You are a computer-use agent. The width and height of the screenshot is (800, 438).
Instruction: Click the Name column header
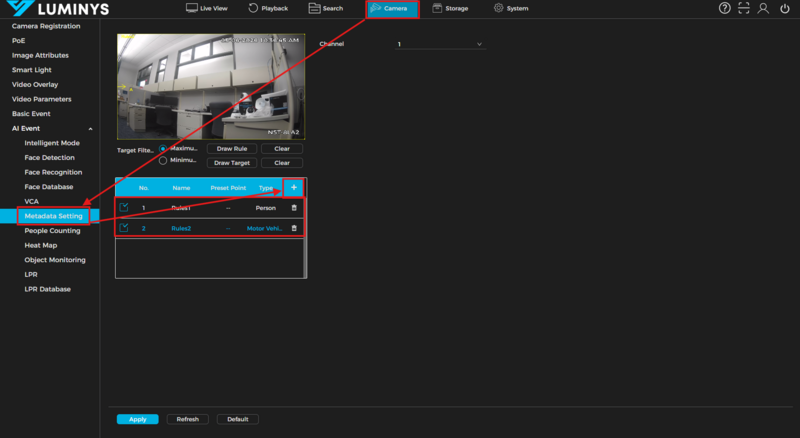(x=181, y=188)
